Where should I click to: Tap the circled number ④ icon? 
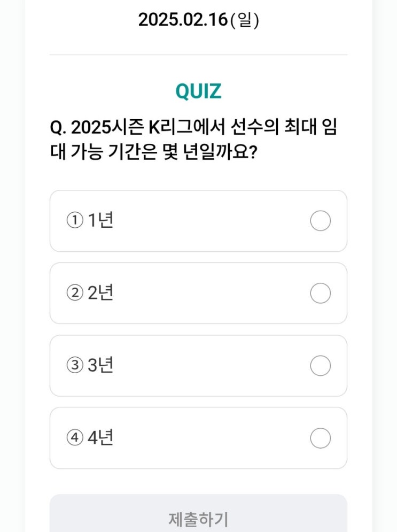[x=75, y=438]
